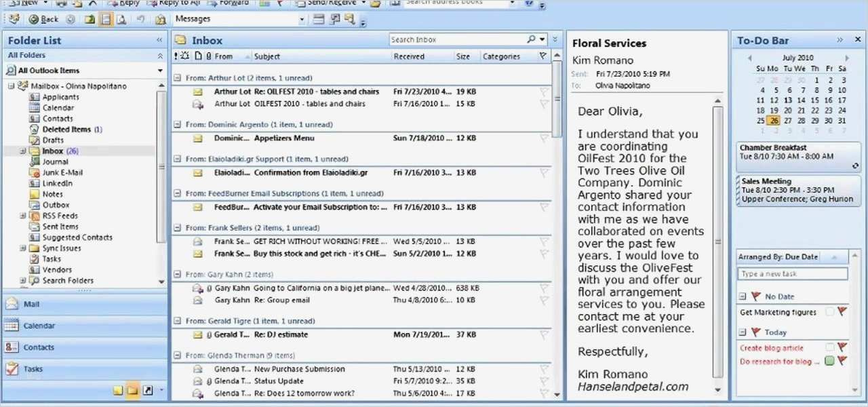The image size is (868, 407).
Task: Flag the Confirmation from Elaioladiki.gr message
Action: click(544, 173)
